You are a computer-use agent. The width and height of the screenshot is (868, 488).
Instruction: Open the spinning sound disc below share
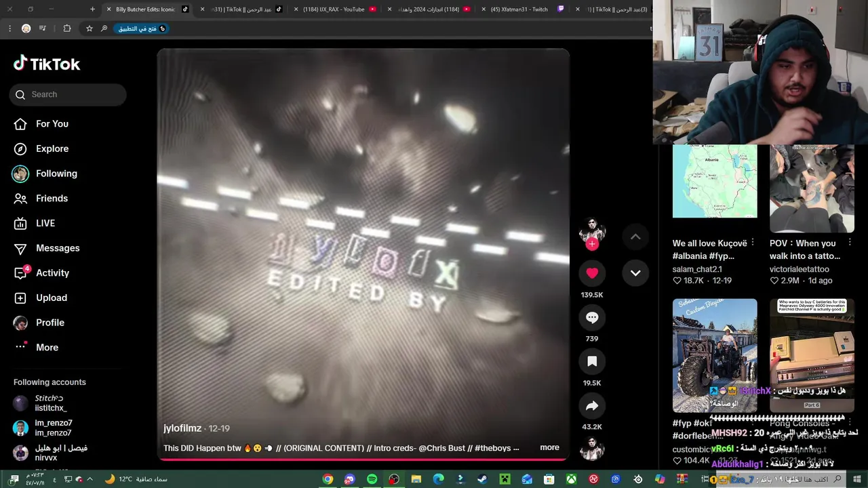[592, 448]
